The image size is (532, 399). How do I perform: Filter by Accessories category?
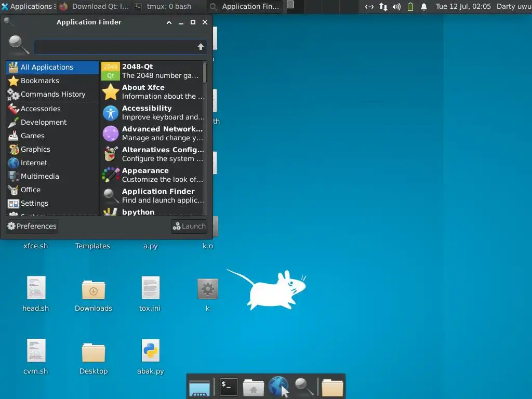click(52, 109)
